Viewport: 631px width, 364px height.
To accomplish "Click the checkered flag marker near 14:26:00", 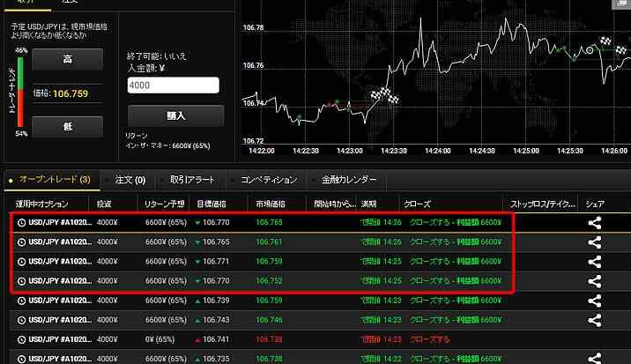I will (621, 49).
